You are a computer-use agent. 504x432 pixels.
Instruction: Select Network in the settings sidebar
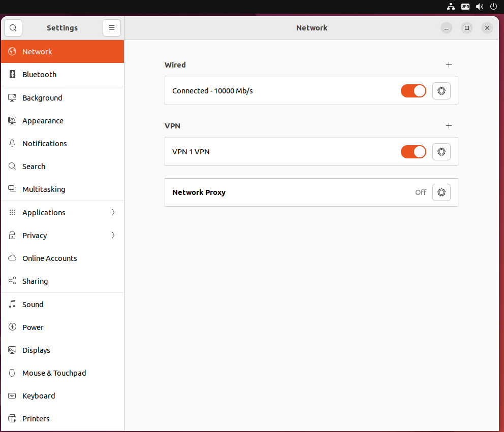pos(62,51)
